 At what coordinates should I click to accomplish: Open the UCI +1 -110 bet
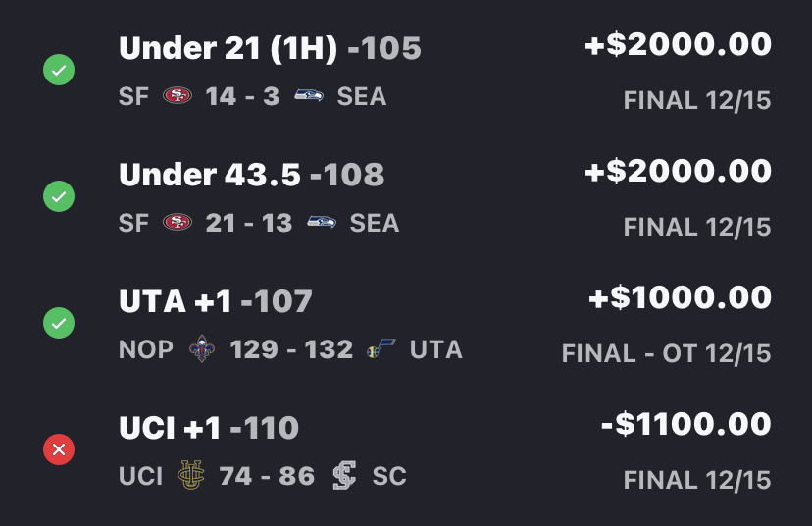(x=208, y=427)
